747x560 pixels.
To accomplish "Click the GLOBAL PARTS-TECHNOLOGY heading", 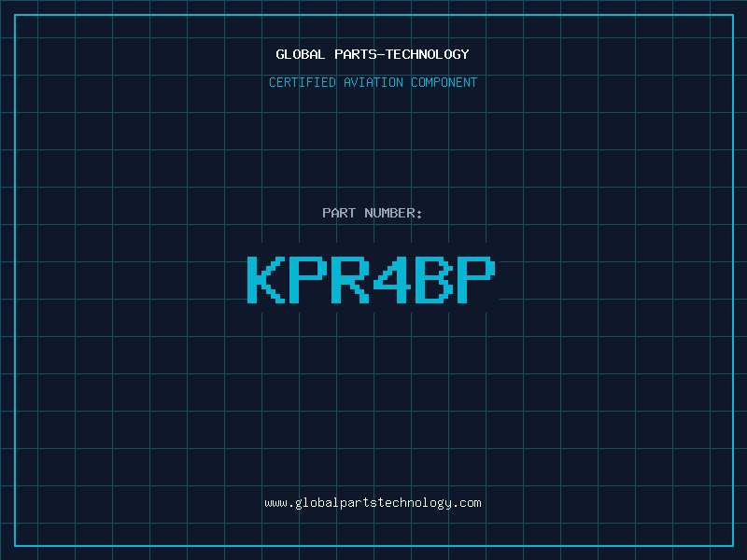I will click(x=373, y=54).
